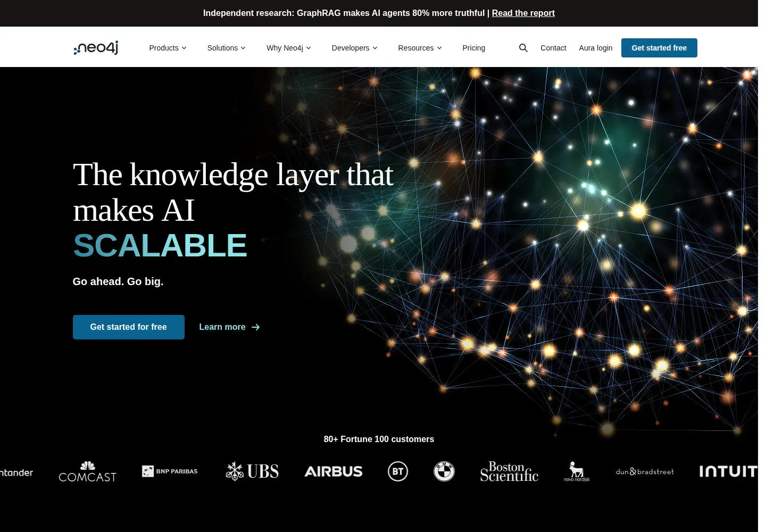Click the BMW roundel logo
Screen dimensions: 766x532
click(444, 471)
